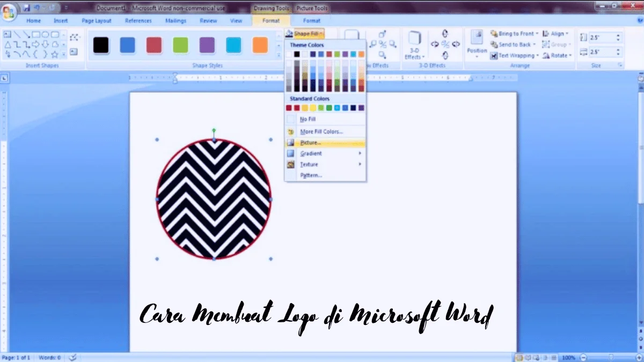Click the zoom out minus control
644x362 pixels.
pyautogui.click(x=583, y=357)
